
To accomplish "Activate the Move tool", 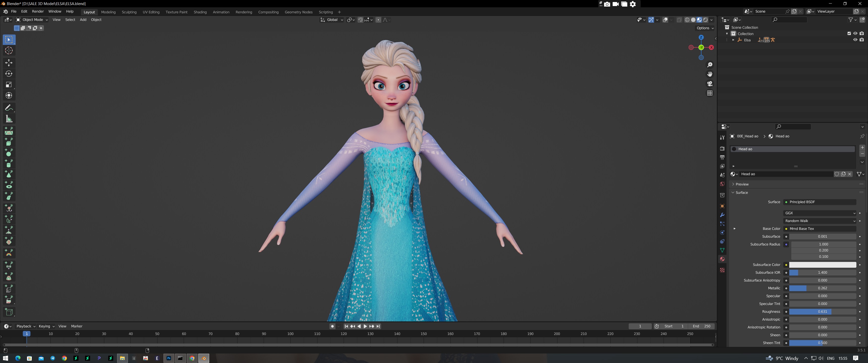I will [9, 63].
